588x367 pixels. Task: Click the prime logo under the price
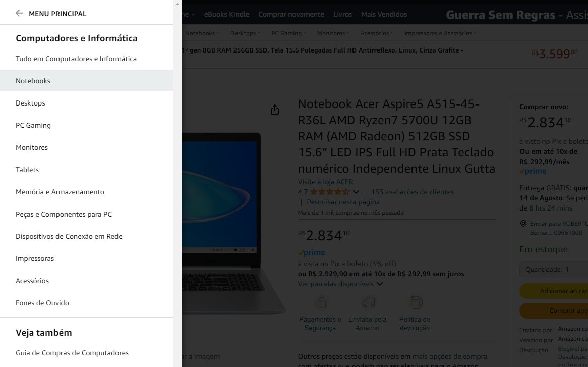(311, 253)
